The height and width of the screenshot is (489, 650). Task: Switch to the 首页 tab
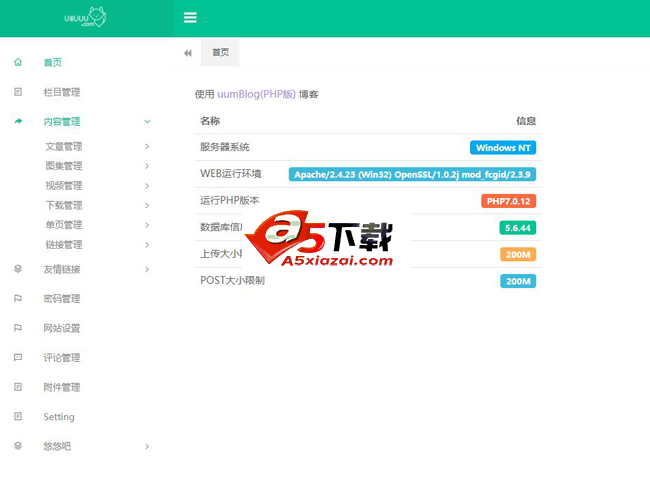pos(220,53)
